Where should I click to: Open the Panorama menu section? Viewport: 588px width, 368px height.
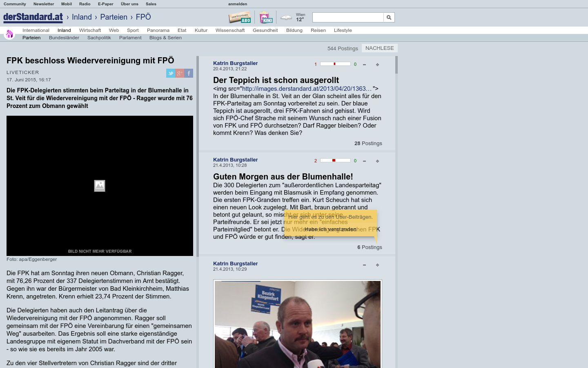click(x=158, y=30)
